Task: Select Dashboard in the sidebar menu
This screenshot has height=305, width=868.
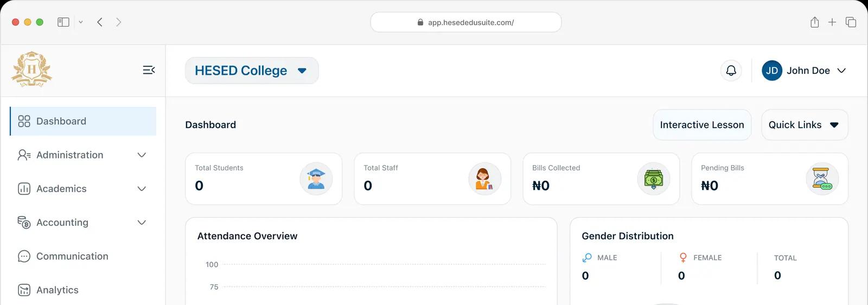Action: pyautogui.click(x=83, y=121)
